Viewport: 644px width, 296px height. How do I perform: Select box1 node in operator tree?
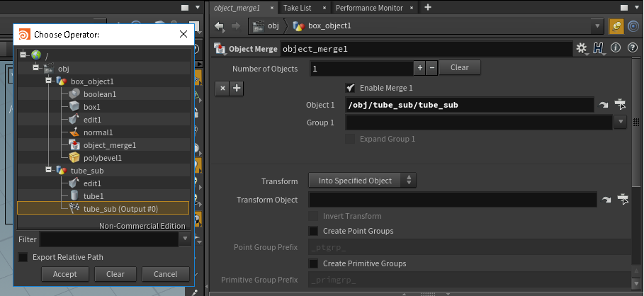coord(92,107)
